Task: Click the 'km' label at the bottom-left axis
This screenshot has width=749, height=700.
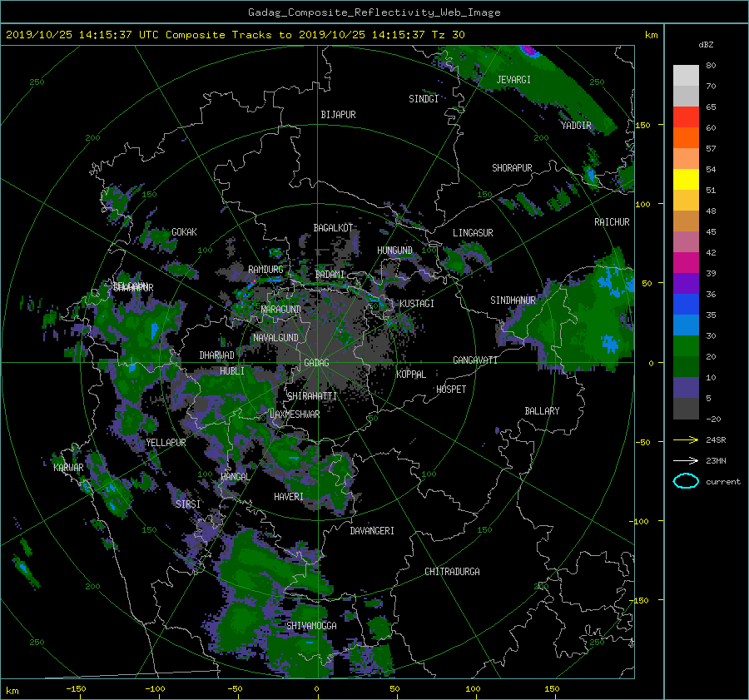Action: (x=12, y=691)
